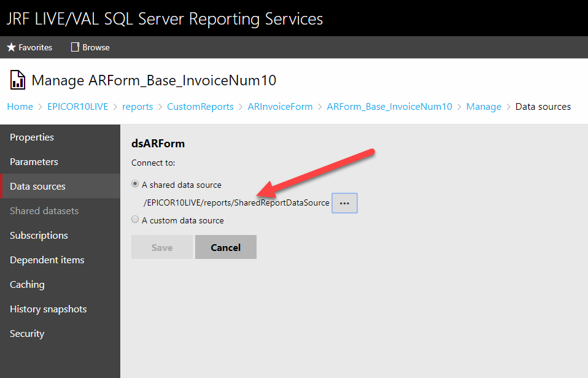Click the /EPICOR10LIVE/reports/SharedReportDataSource path text
Image resolution: width=588 pixels, height=378 pixels.
tap(236, 203)
